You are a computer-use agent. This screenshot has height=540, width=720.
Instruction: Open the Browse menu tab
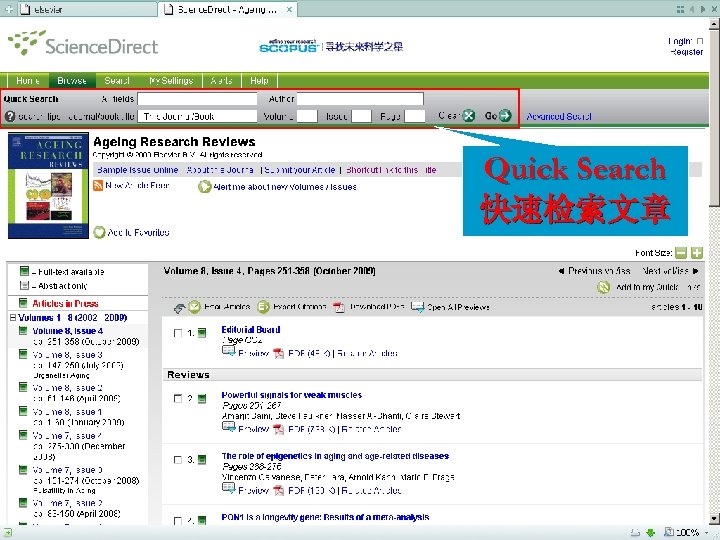click(72, 80)
